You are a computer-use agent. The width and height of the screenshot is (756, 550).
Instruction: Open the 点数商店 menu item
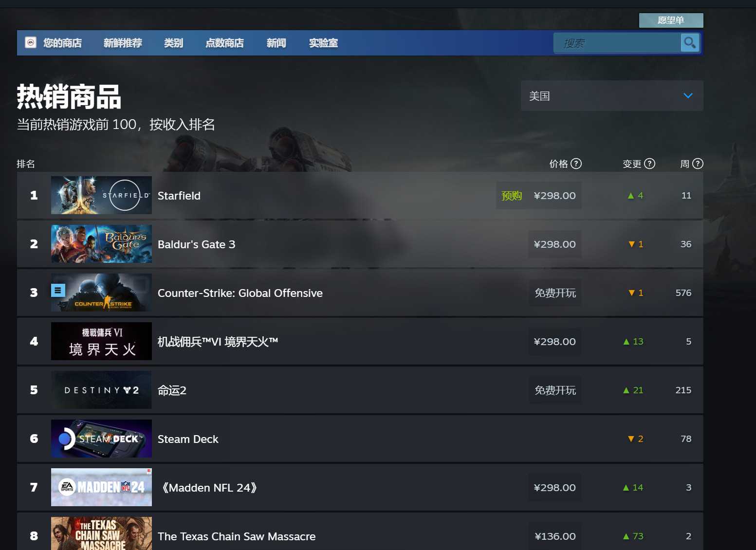click(x=224, y=43)
